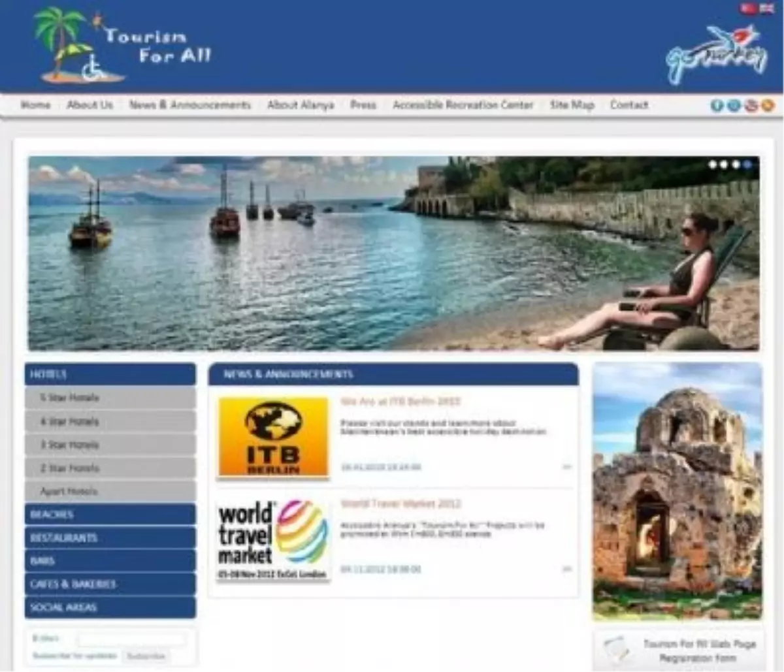
Task: Open the Facebook social media icon
Action: (x=717, y=104)
